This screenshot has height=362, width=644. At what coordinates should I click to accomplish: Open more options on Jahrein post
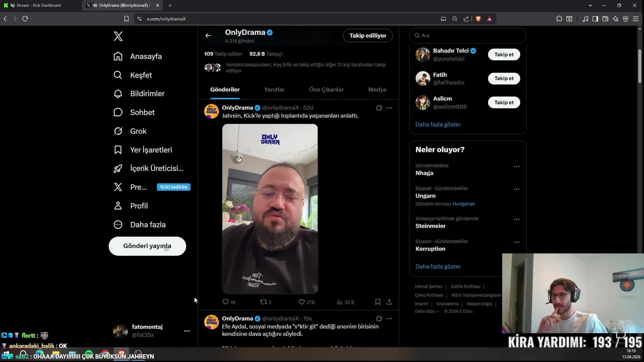[x=389, y=108]
